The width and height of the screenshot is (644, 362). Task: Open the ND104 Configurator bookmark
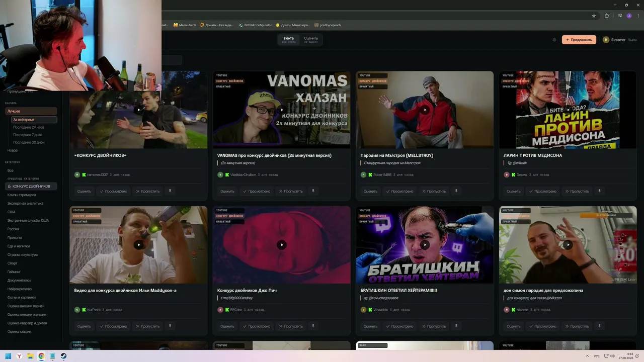point(256,25)
